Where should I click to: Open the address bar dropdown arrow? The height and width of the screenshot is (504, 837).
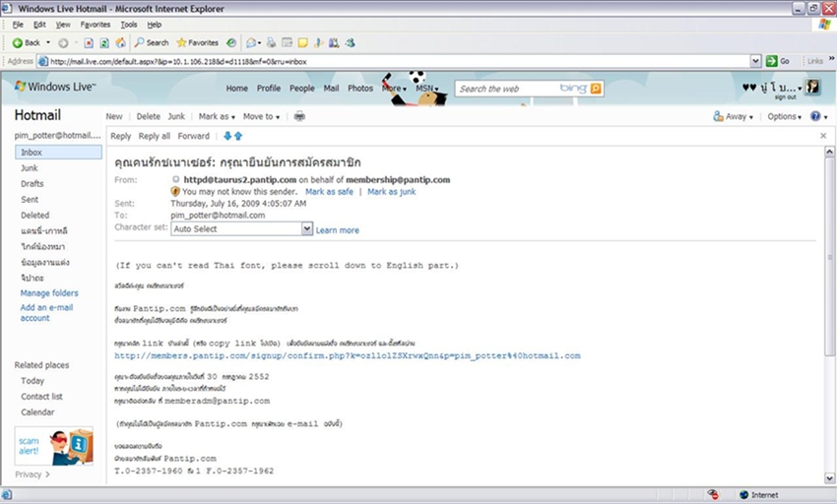[x=755, y=61]
